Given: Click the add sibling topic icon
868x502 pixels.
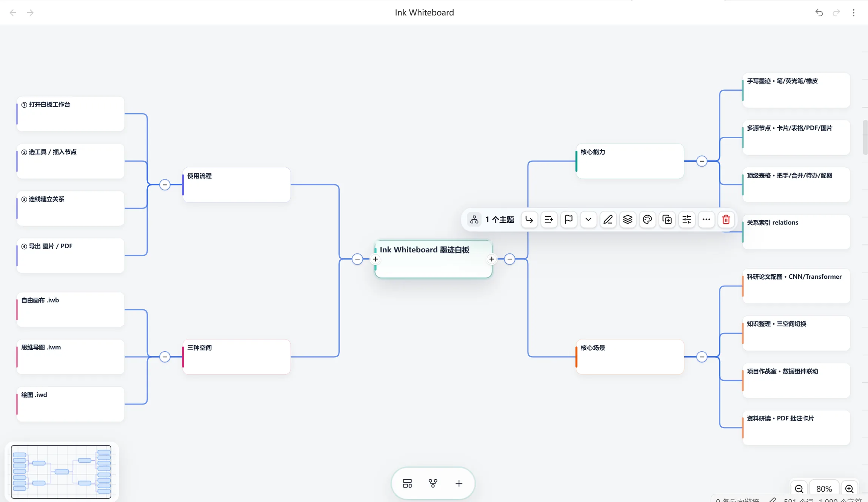Looking at the screenshot, I should [x=549, y=219].
